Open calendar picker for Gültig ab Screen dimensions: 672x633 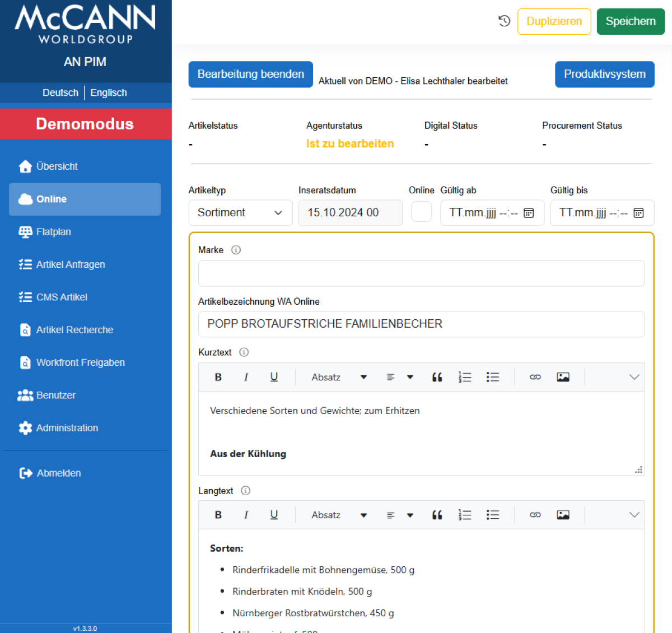pos(529,213)
